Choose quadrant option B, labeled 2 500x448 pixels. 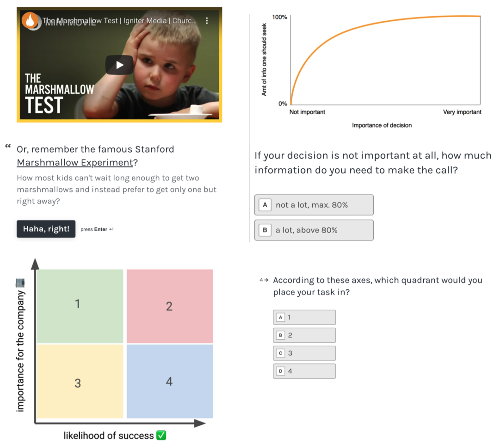tap(304, 335)
